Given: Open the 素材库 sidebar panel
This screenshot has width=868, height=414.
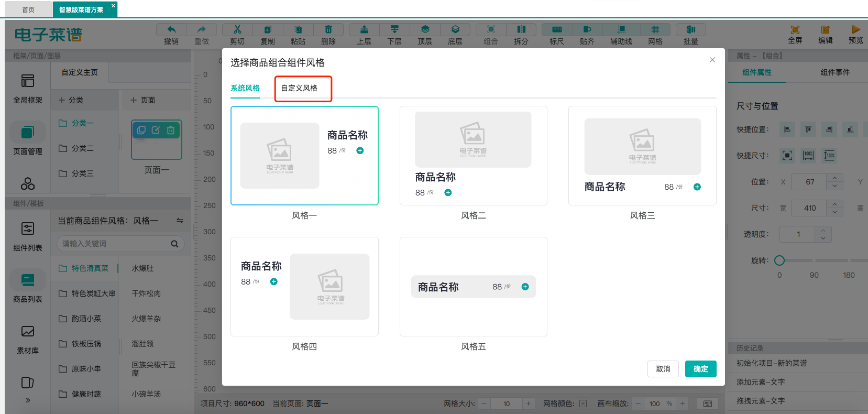Looking at the screenshot, I should point(28,338).
